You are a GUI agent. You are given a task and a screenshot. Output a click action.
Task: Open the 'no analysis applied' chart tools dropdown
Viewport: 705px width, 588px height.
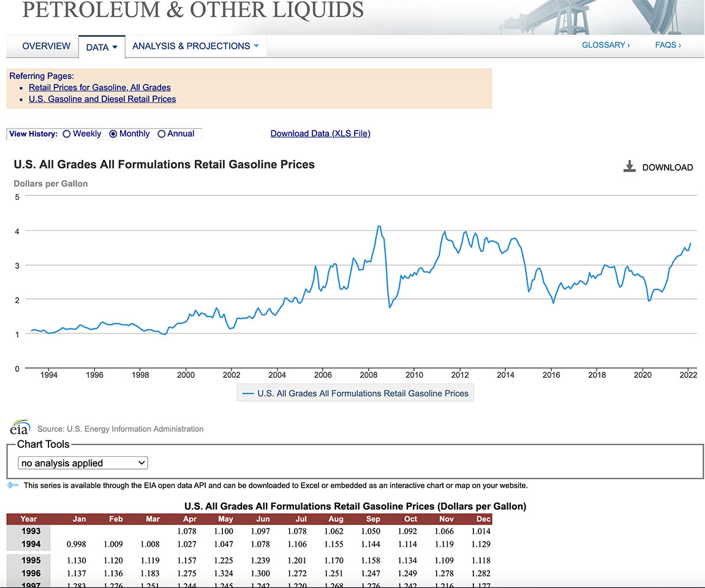point(83,463)
